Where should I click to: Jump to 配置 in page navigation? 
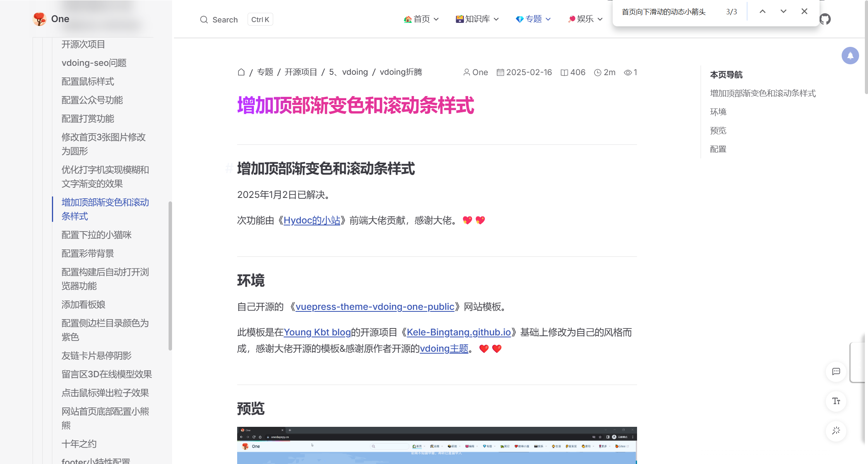coord(718,149)
